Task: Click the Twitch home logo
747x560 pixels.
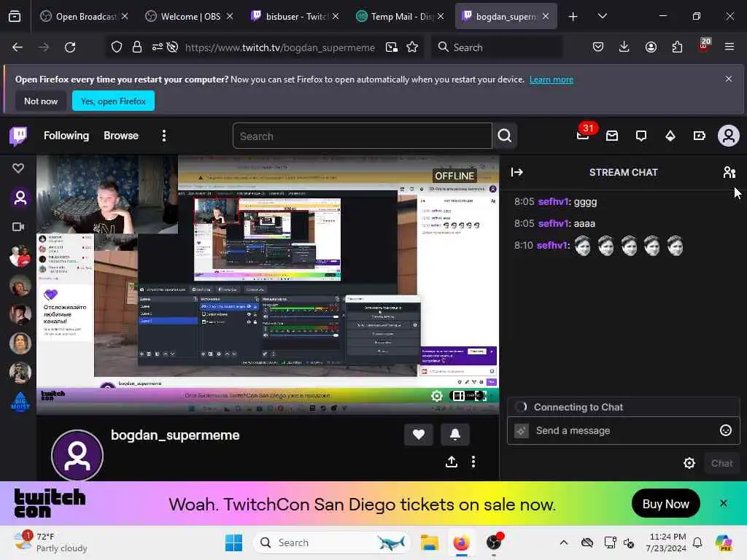Action: 18,136
